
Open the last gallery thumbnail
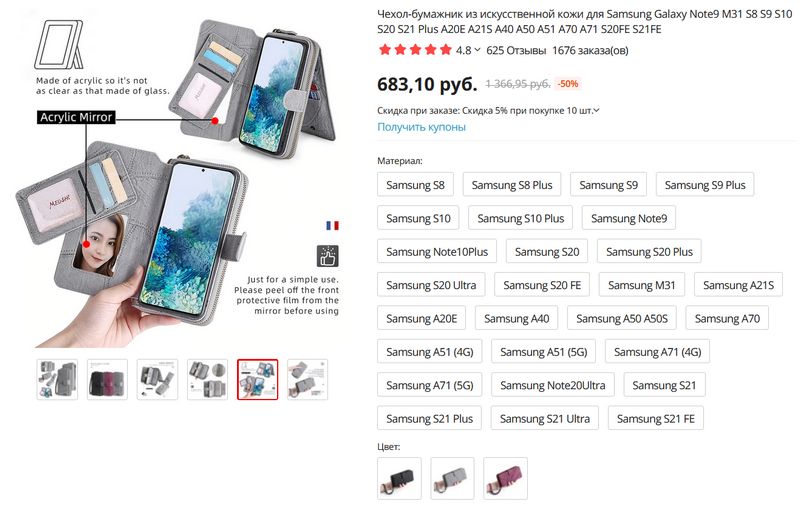point(307,379)
